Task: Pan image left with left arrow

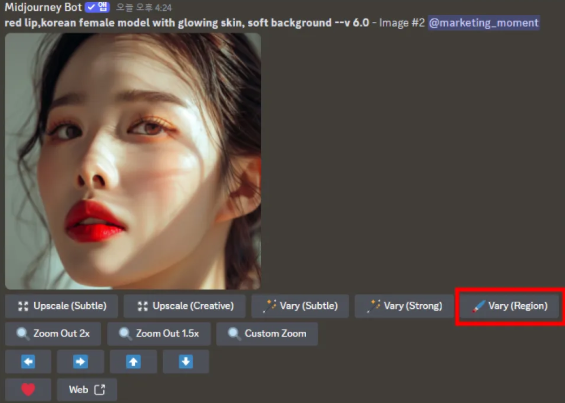Action: pos(28,362)
